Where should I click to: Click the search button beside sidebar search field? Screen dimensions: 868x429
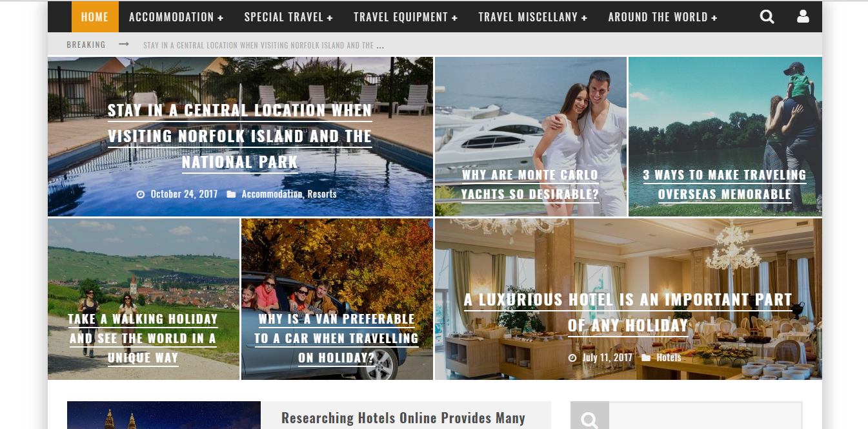pos(589,419)
